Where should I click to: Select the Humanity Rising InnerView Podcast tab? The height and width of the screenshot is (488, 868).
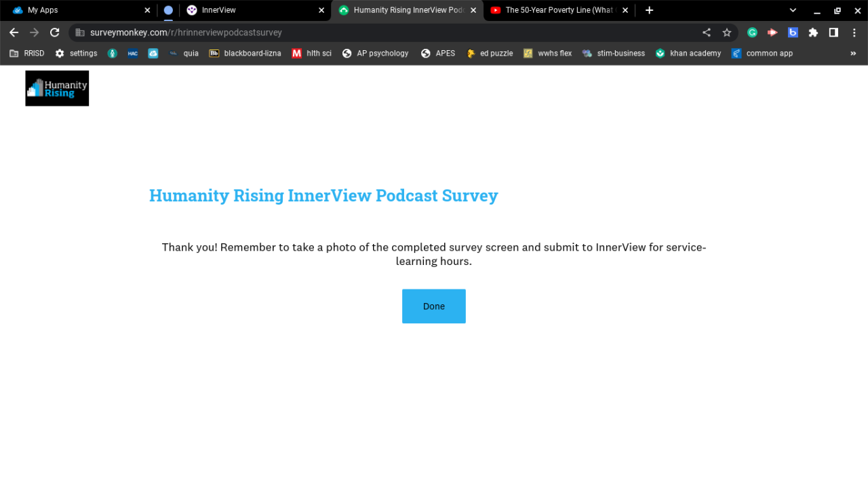coord(408,10)
